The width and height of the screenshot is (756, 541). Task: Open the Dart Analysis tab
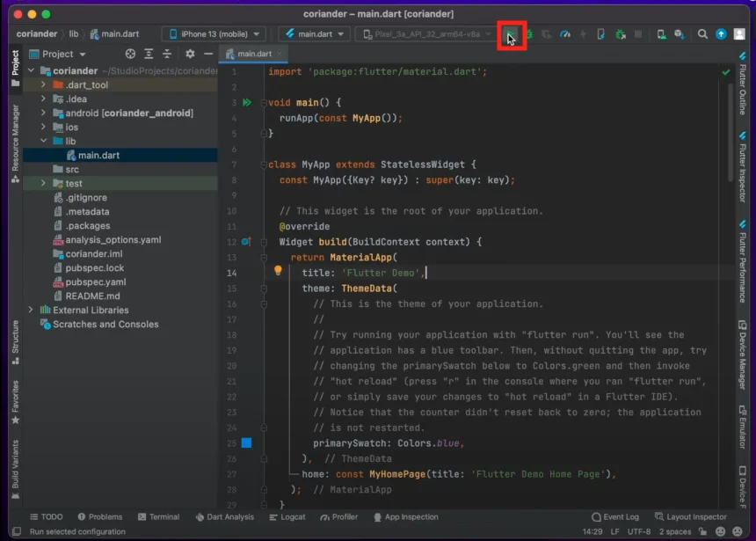[x=222, y=517]
